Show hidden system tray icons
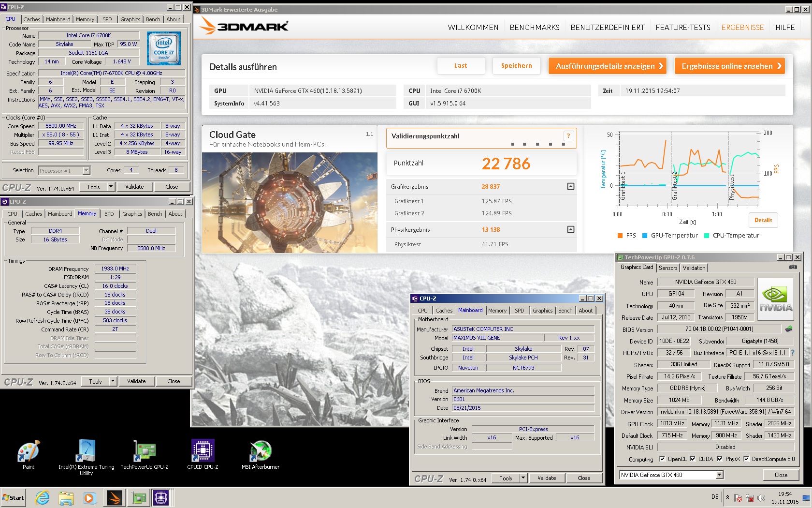Image resolution: width=812 pixels, height=508 pixels. 727,497
